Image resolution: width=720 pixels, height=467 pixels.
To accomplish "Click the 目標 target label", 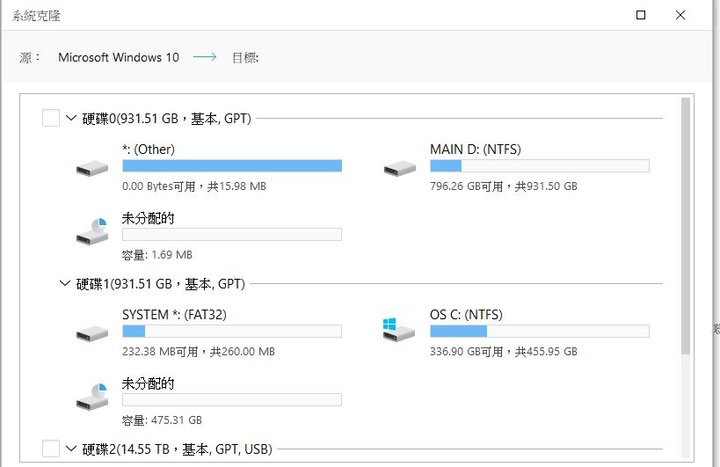I will pyautogui.click(x=245, y=58).
